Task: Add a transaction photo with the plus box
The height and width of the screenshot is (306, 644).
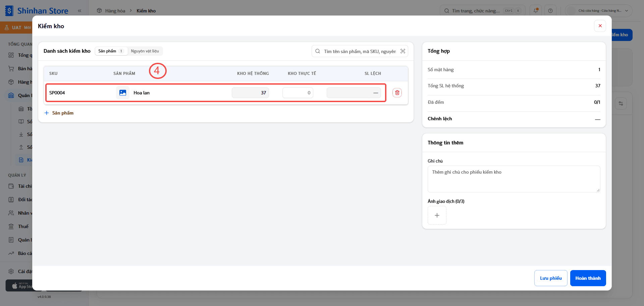Action: point(437,215)
